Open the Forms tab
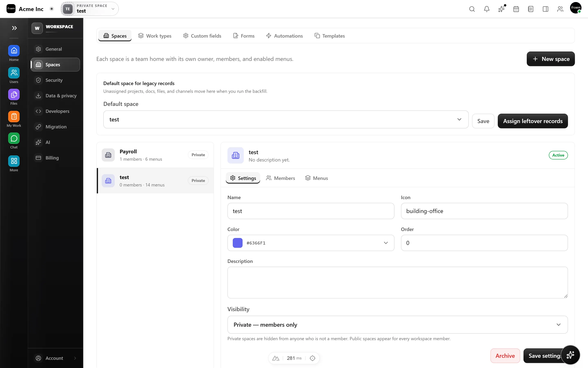This screenshot has height=368, width=588. click(x=244, y=36)
